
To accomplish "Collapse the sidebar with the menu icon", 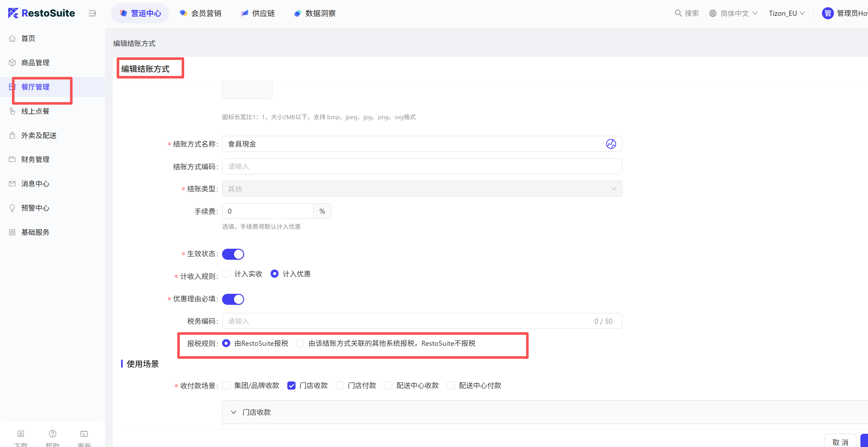I will point(92,14).
